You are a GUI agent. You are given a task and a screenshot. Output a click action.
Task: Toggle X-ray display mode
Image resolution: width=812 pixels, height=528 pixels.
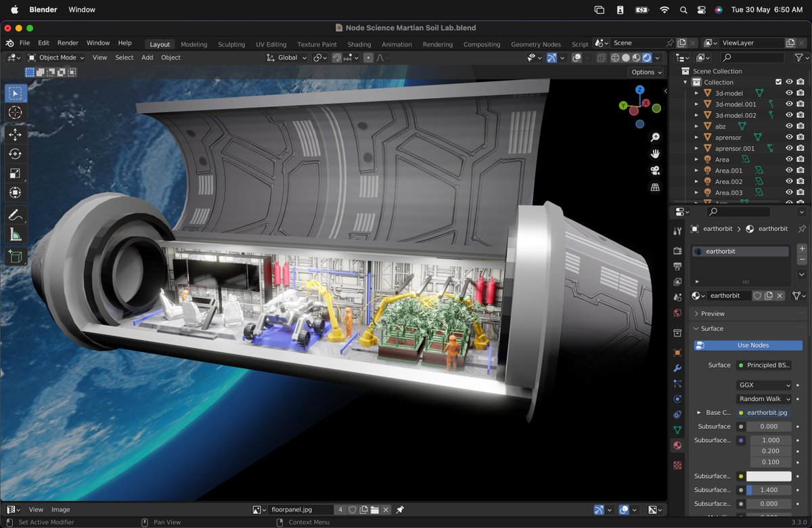pyautogui.click(x=602, y=58)
